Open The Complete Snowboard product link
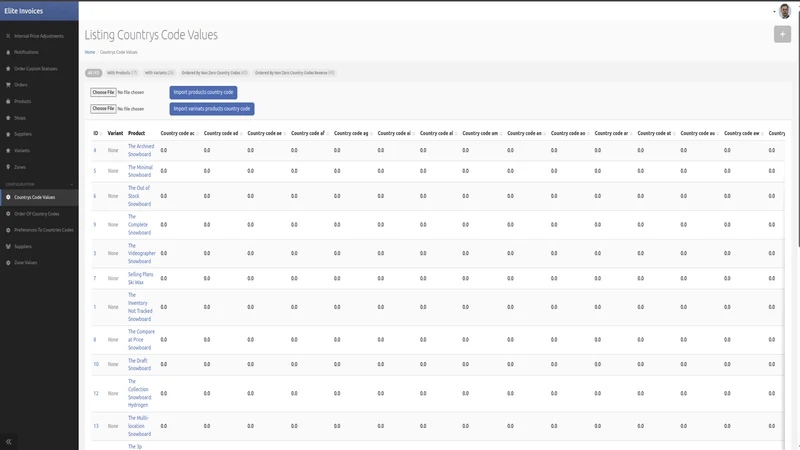 coord(139,224)
